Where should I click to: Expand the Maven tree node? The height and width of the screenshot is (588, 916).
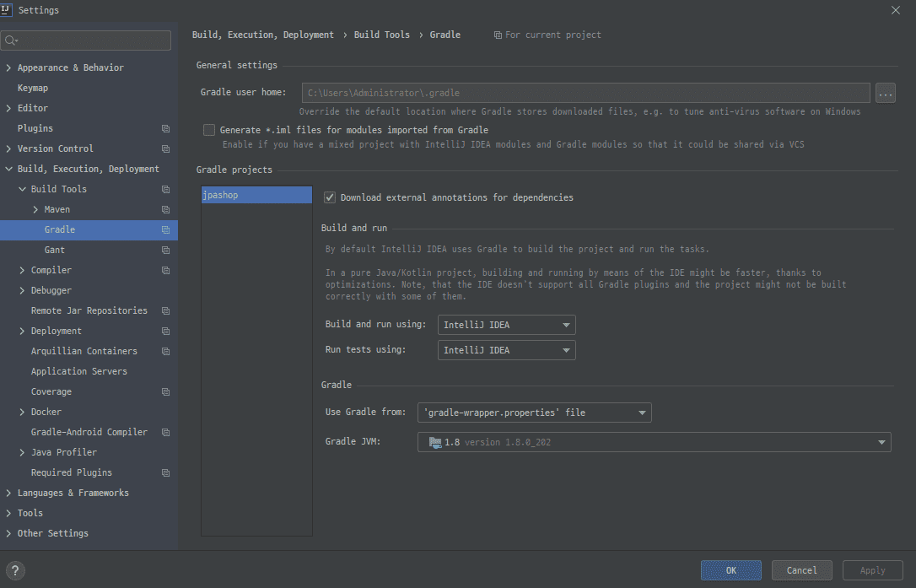(x=35, y=209)
